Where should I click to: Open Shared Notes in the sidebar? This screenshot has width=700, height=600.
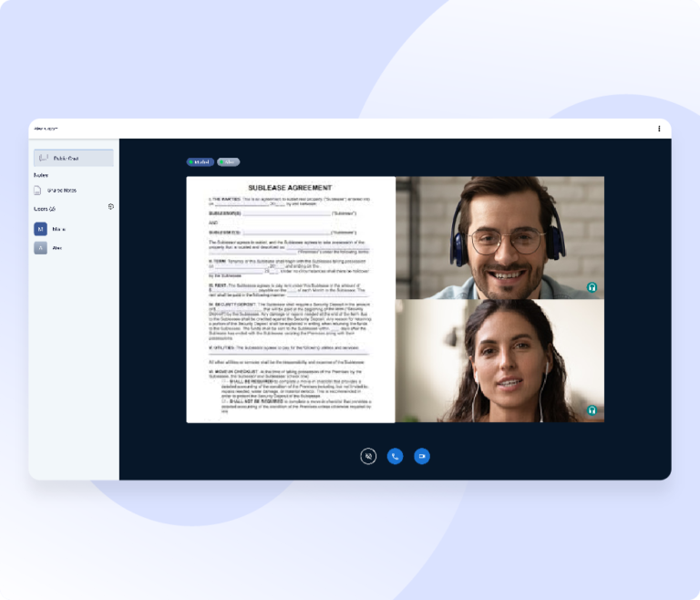56,191
